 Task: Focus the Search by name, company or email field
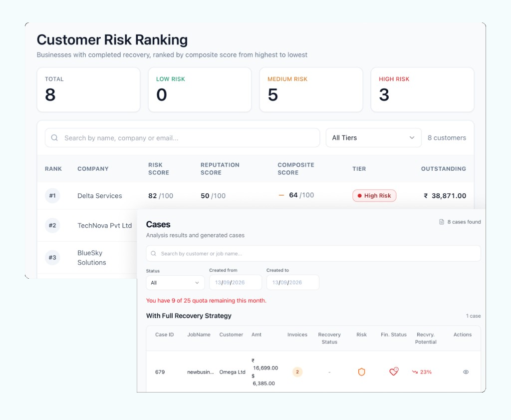coord(182,138)
